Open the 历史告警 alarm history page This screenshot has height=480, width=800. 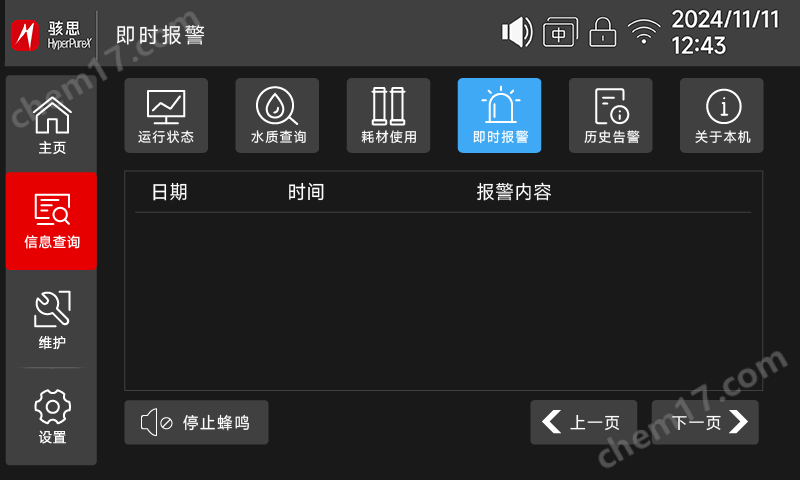pos(611,115)
